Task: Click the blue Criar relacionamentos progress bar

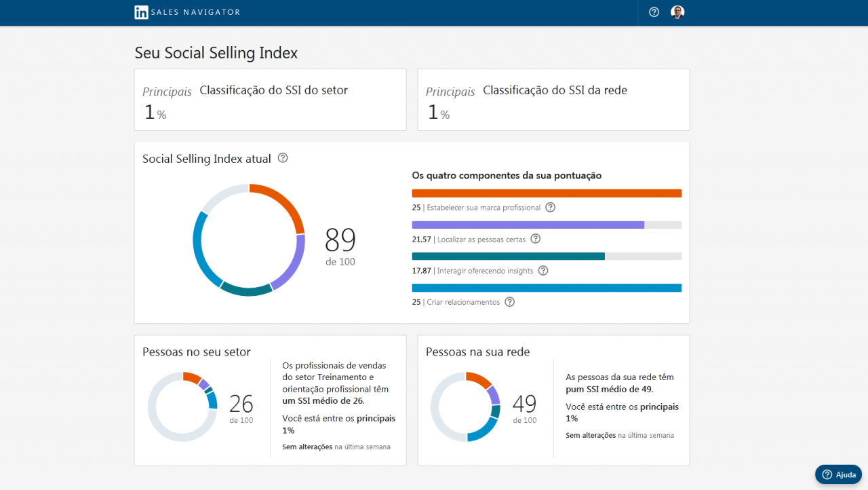Action: 547,288
